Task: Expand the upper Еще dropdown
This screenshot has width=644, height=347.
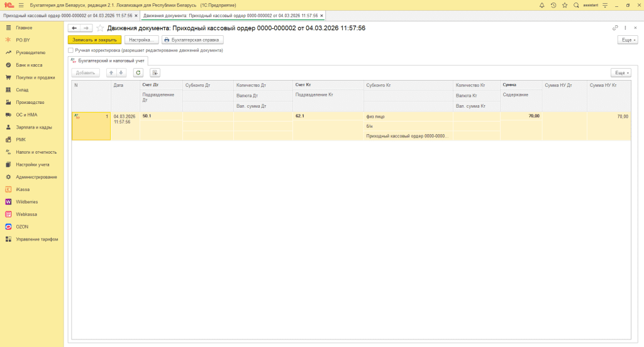Action: click(628, 40)
